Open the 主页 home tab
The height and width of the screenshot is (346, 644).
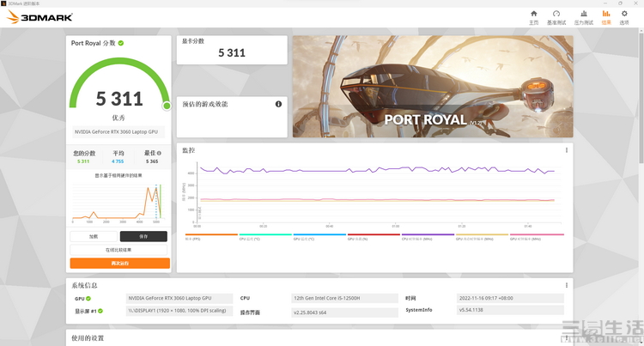pos(533,18)
